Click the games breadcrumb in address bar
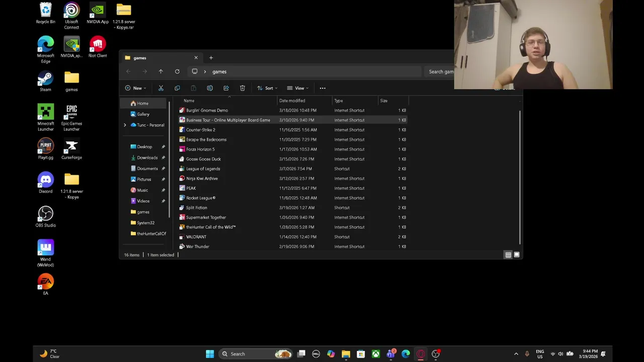This screenshot has width=644, height=362. click(219, 71)
